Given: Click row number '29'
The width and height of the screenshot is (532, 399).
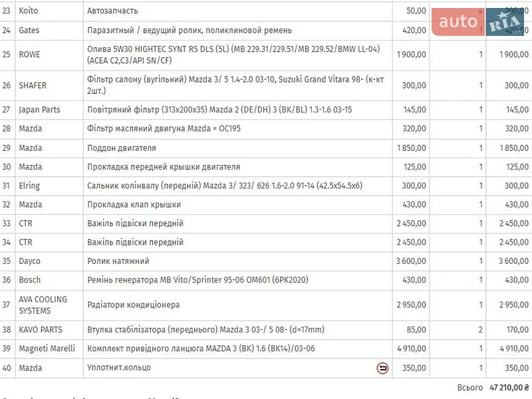Looking at the screenshot, I should coord(7,148).
